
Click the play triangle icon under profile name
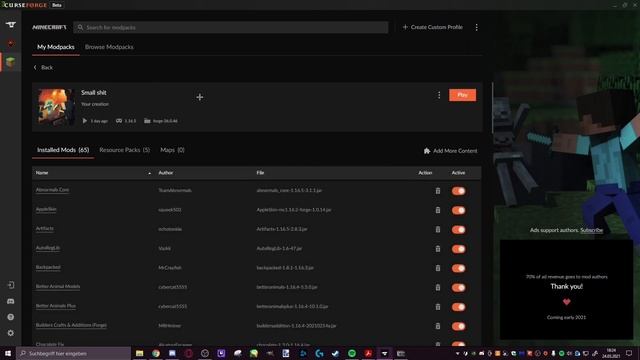pyautogui.click(x=84, y=121)
